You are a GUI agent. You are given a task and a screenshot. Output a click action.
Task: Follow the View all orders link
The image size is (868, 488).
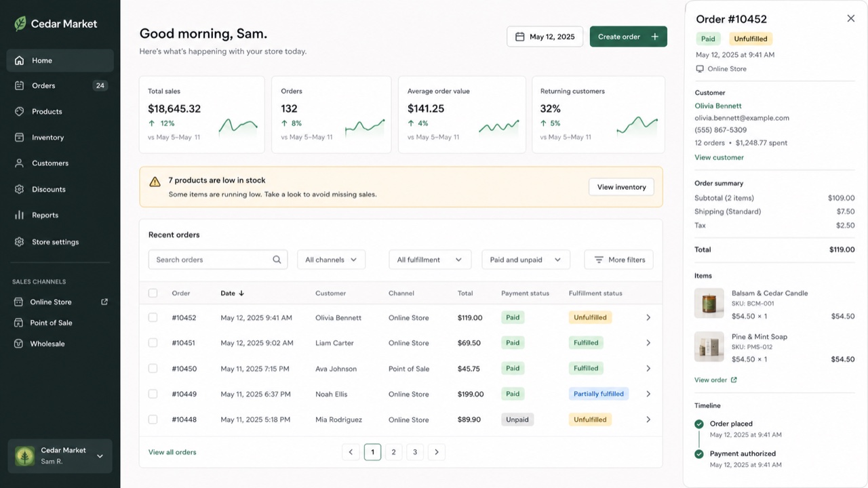click(x=172, y=452)
